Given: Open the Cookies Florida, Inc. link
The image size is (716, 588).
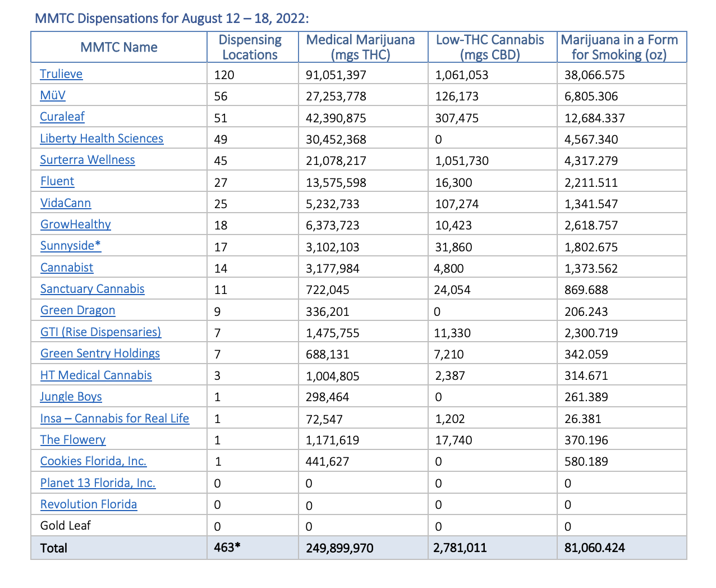Looking at the screenshot, I should click(94, 461).
